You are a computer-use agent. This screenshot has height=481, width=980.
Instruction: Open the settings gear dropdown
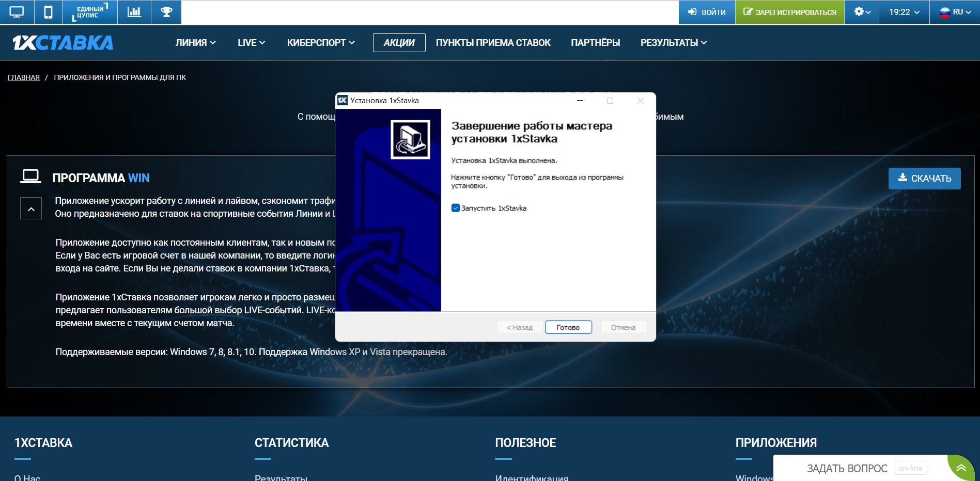[x=862, y=12]
